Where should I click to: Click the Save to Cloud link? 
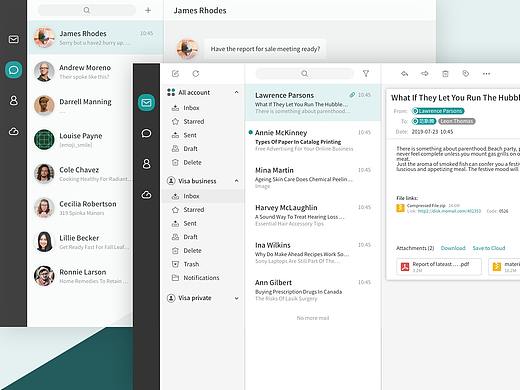tap(489, 248)
